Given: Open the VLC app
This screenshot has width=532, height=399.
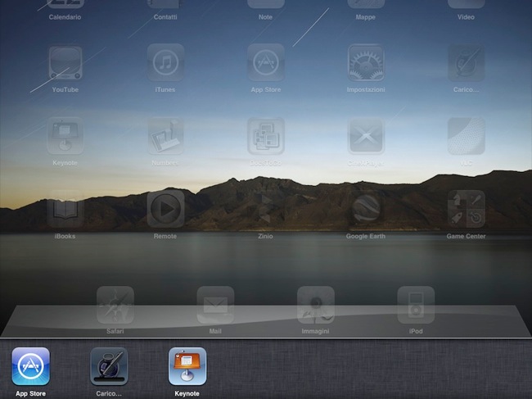Looking at the screenshot, I should pos(467,136).
